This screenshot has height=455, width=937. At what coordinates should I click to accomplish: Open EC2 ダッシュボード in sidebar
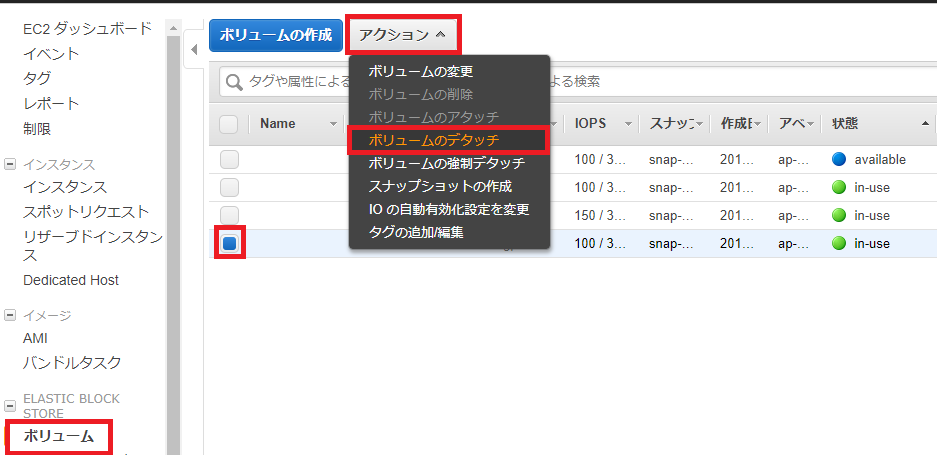[88, 28]
